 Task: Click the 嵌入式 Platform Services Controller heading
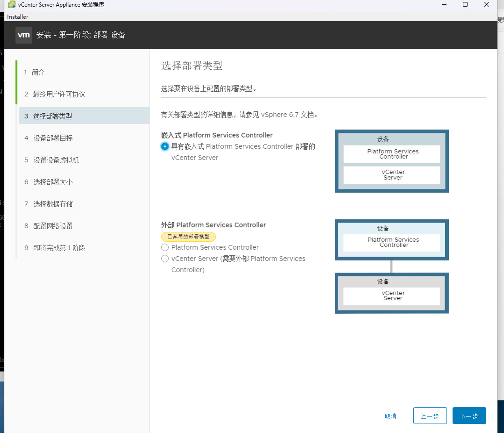click(217, 135)
